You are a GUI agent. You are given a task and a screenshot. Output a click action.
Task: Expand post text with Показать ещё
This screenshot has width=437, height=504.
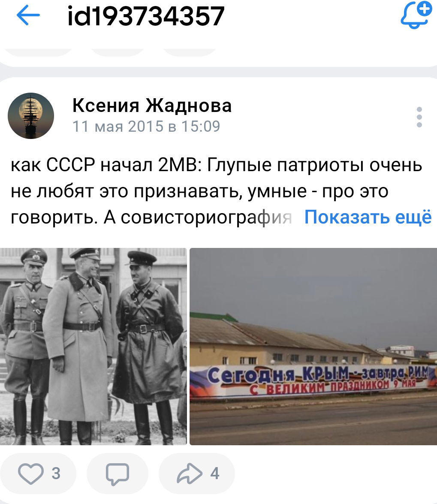point(368,217)
